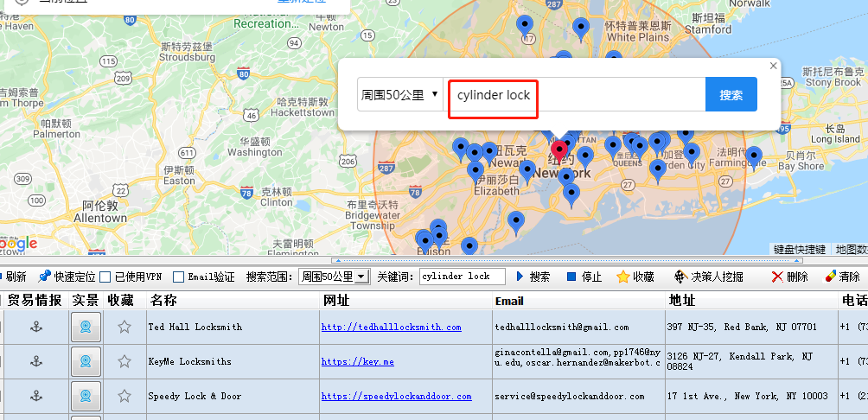Click the 收藏 star icon in toolbar
The image size is (868, 420).
click(x=623, y=277)
